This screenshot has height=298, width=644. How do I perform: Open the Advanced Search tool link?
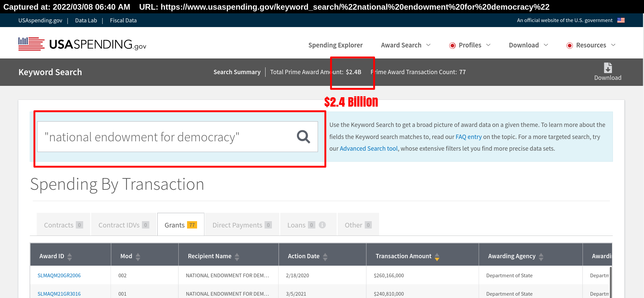pyautogui.click(x=369, y=148)
